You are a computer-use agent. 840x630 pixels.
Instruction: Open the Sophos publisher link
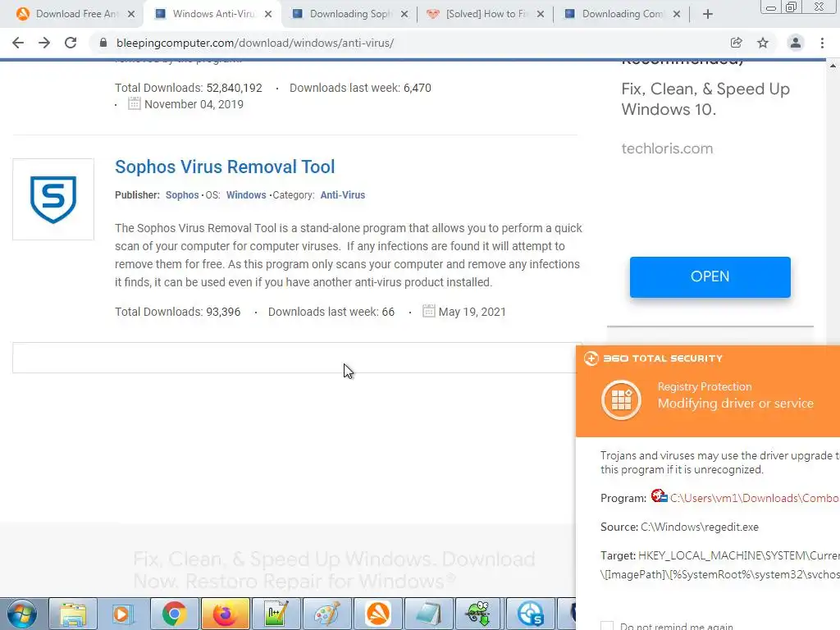182,195
